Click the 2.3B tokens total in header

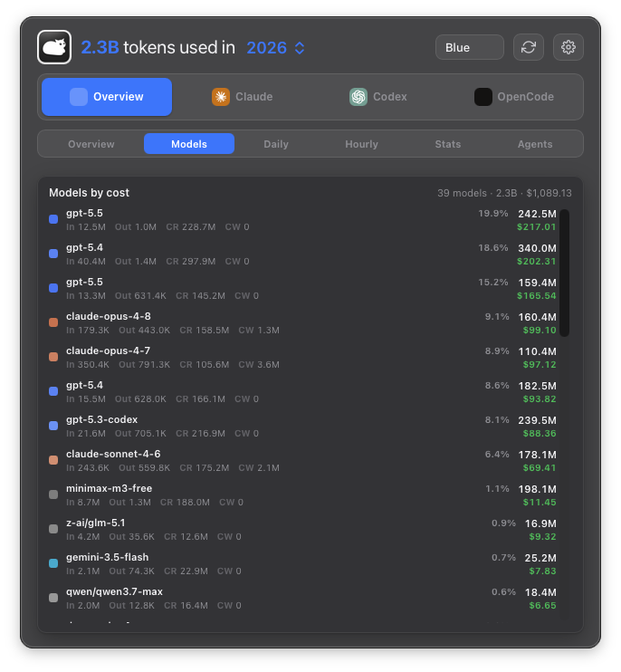(100, 48)
